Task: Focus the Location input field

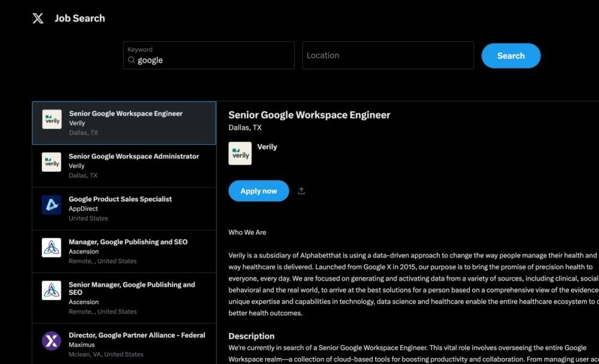Action: click(x=388, y=56)
